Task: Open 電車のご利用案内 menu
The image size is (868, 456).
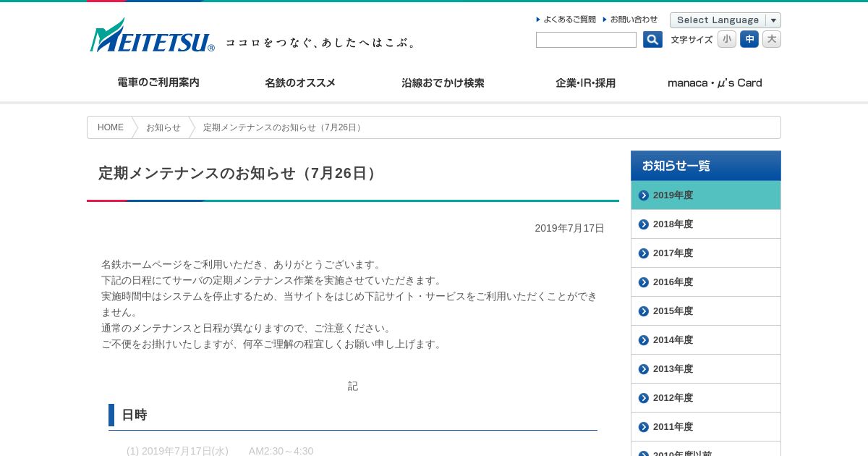Action: tap(158, 83)
